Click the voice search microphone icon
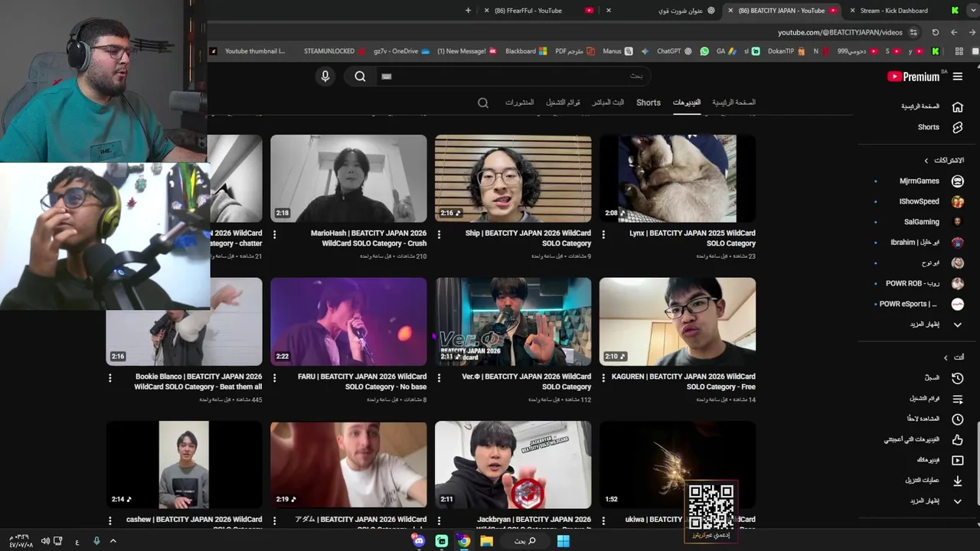Viewport: 980px width, 551px height. pos(325,76)
